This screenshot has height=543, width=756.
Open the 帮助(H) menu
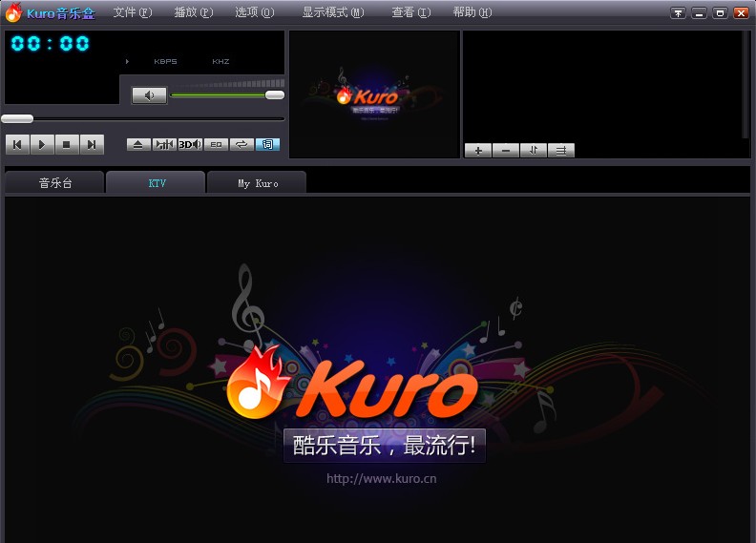[x=472, y=12]
